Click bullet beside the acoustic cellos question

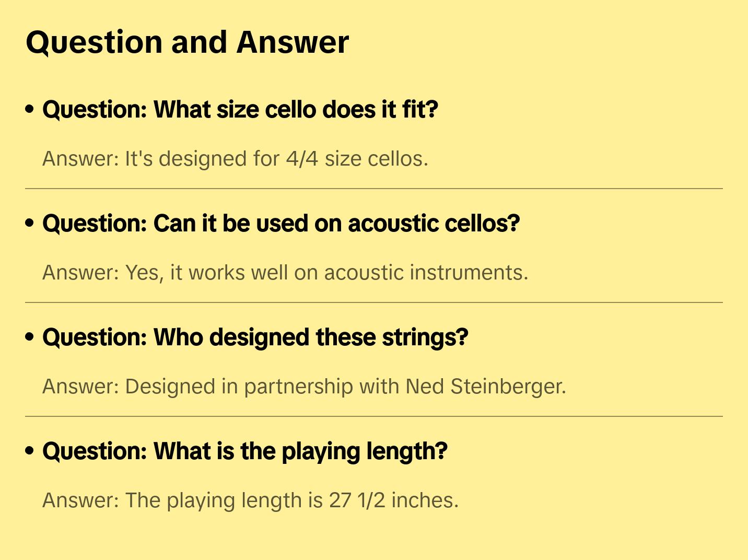pyautogui.click(x=30, y=224)
